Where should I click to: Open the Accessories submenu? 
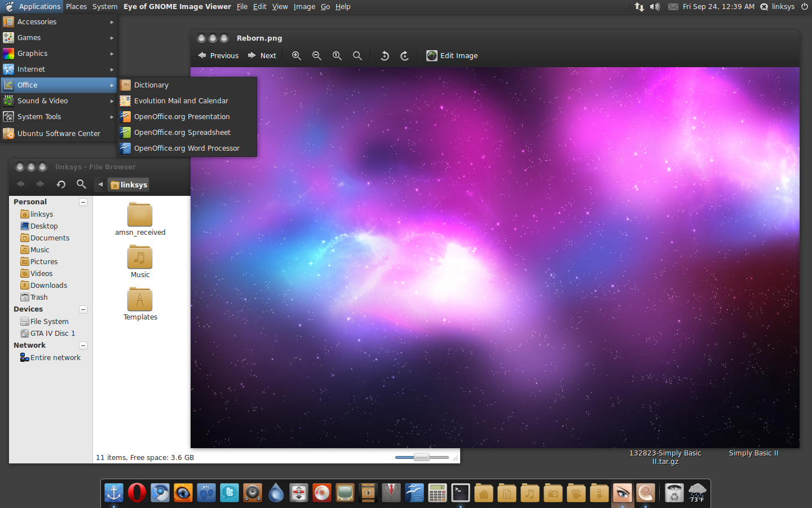[59, 21]
